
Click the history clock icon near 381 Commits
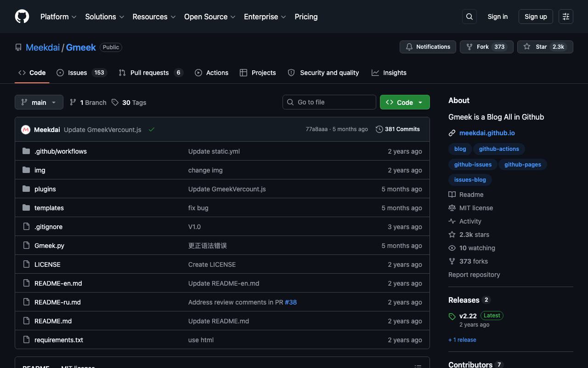click(379, 129)
